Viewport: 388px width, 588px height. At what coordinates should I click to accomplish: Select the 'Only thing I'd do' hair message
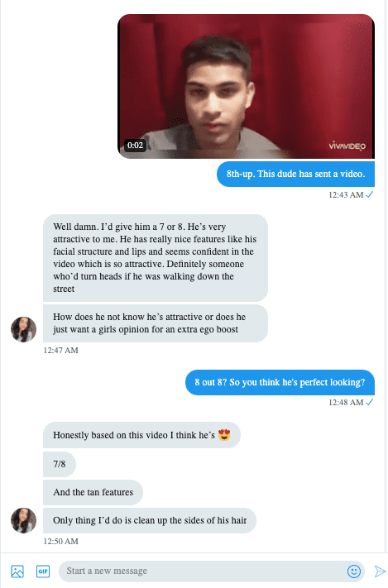150,520
